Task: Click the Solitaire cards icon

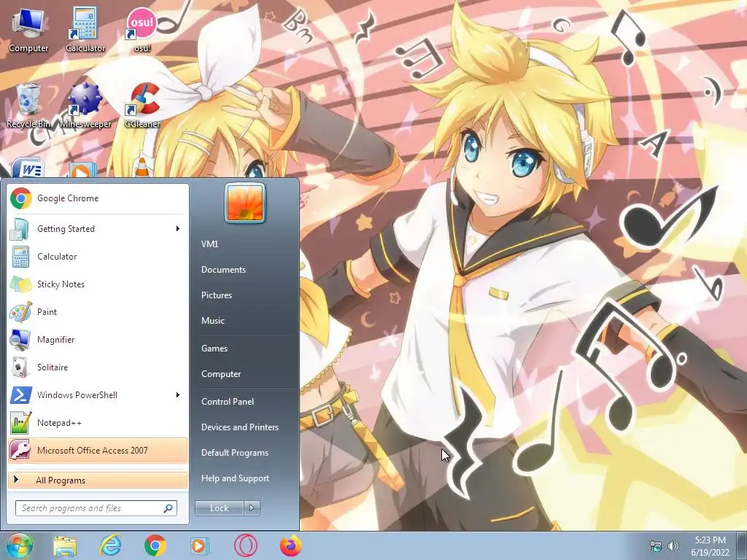Action: tap(20, 367)
